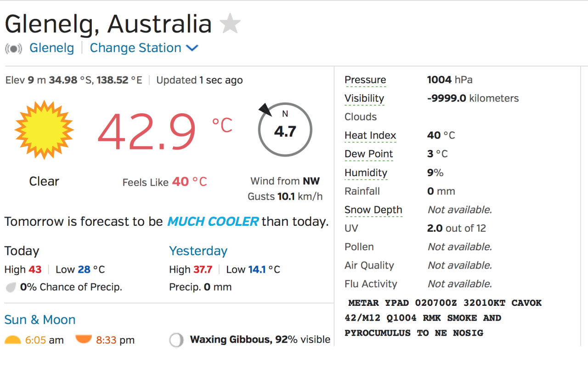Viewport: 588px width, 367px height.
Task: Select the Dew Point label
Action: [x=369, y=154]
